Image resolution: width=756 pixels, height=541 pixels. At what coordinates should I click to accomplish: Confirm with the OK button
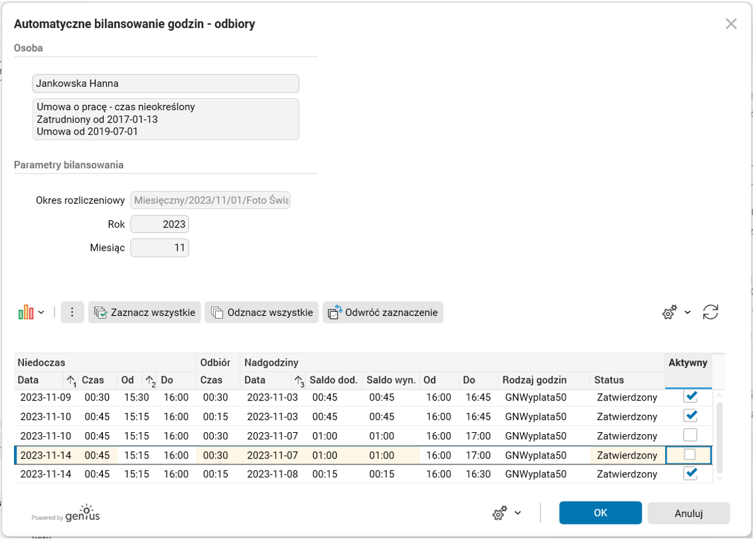[x=600, y=513]
